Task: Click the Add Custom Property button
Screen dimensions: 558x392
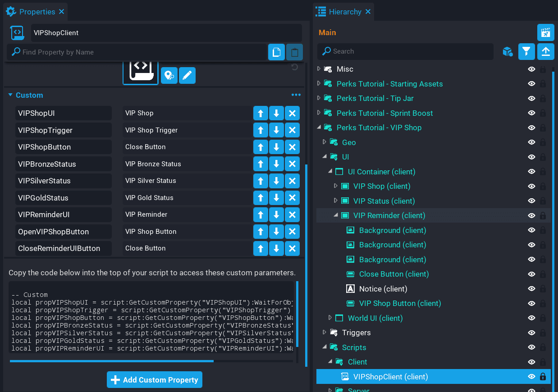Action: point(155,380)
